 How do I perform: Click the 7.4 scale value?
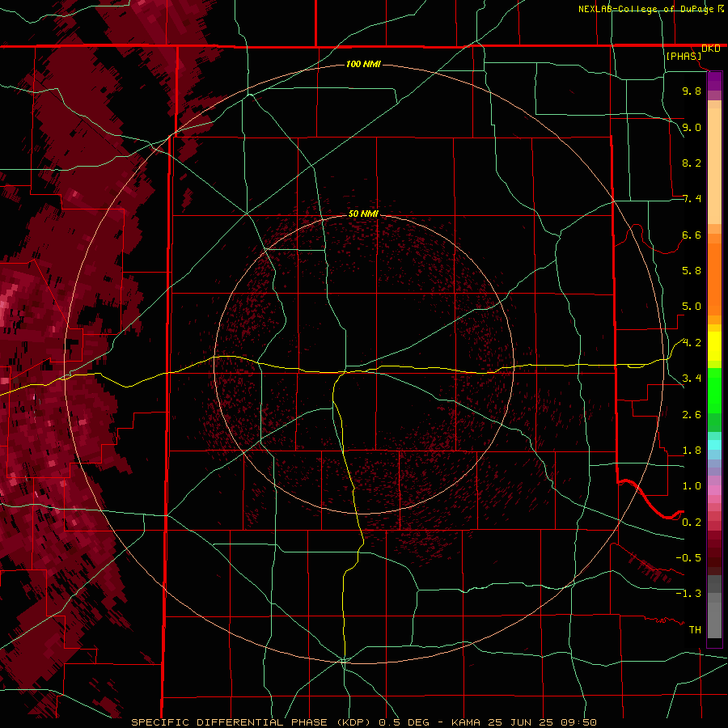[692, 199]
